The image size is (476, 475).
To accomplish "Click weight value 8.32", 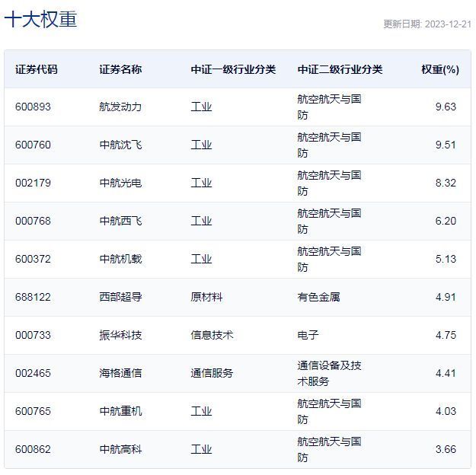I will [x=446, y=183].
